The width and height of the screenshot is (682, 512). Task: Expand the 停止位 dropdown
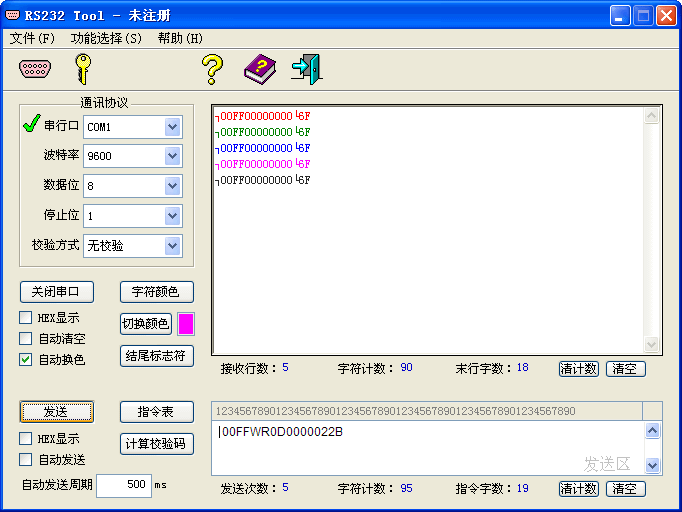pos(173,216)
